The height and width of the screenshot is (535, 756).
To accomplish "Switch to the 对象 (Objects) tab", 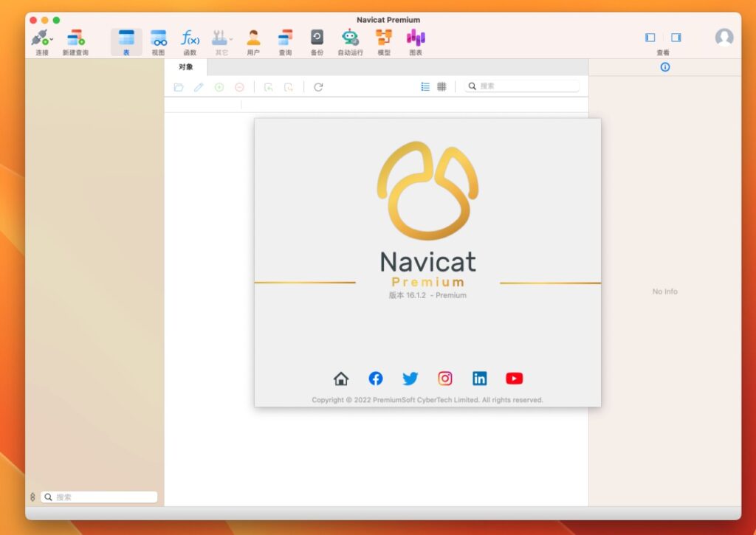I will click(186, 66).
